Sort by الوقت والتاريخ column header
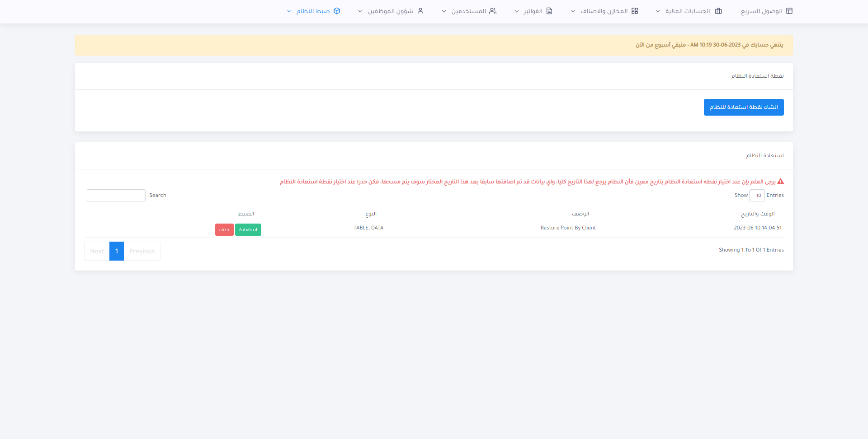This screenshot has height=439, width=868. pos(758,214)
